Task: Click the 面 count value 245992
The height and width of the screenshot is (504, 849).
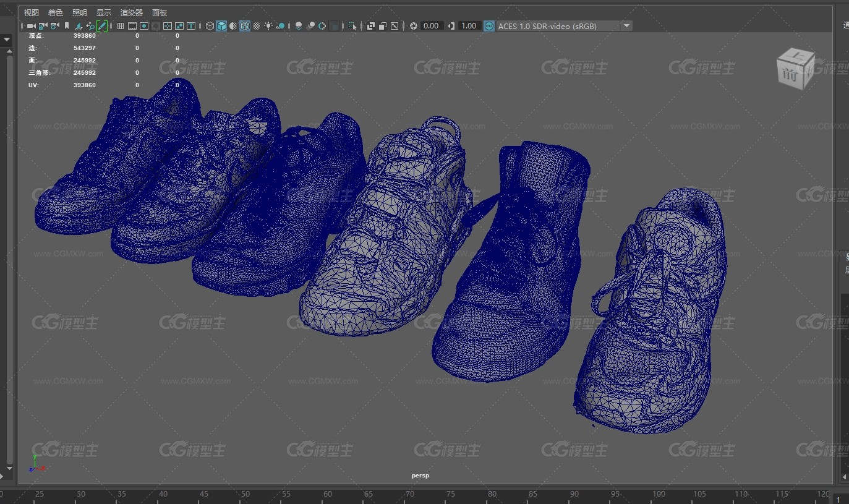Action: point(85,60)
